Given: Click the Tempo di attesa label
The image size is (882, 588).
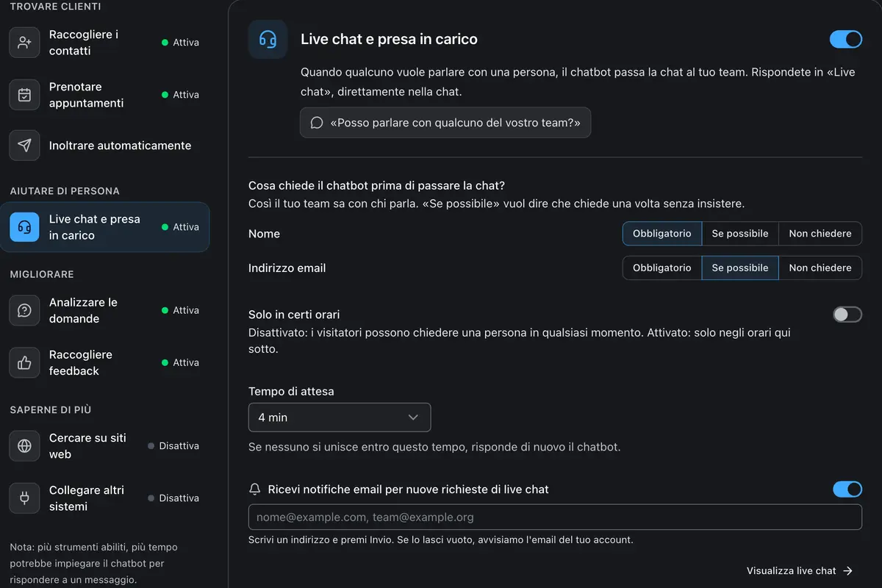Looking at the screenshot, I should (x=291, y=392).
